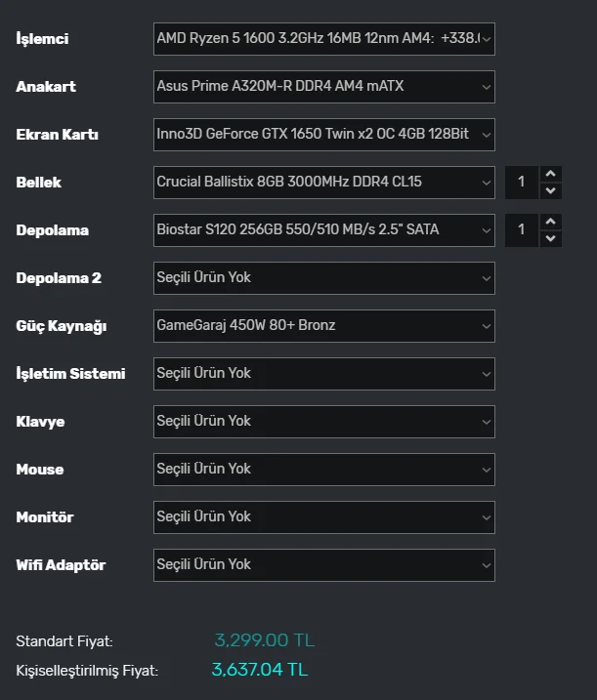Decrease Bellek quantity with down arrow
This screenshot has width=597, height=700.
point(551,190)
